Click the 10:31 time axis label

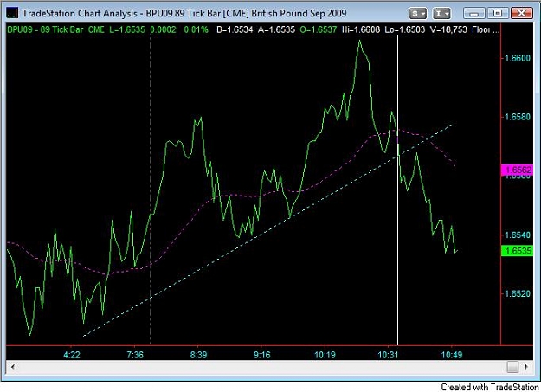tap(388, 355)
